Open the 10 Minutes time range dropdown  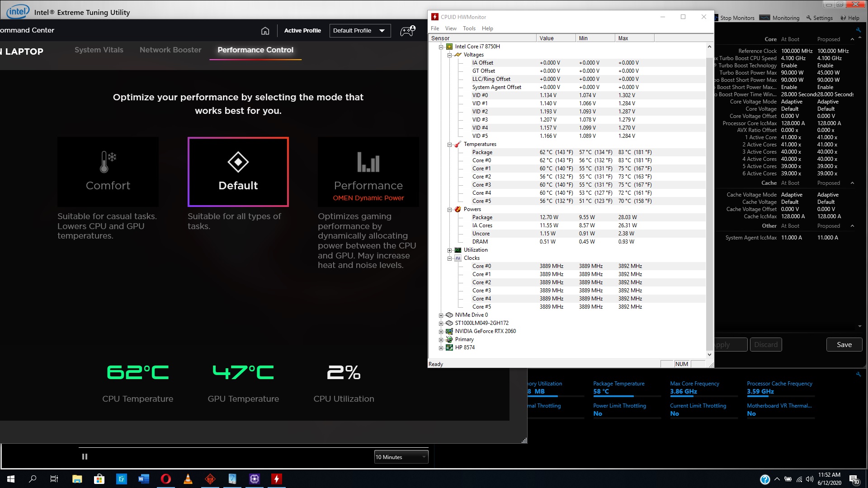pyautogui.click(x=401, y=457)
